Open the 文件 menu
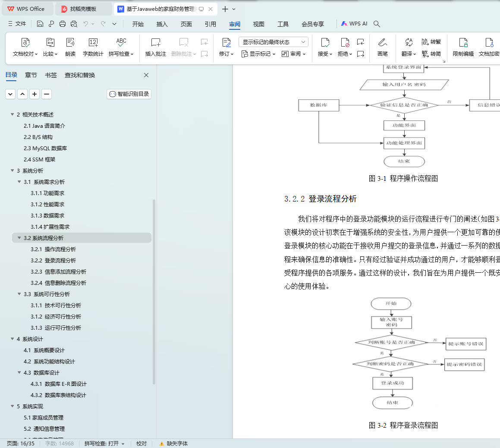The height and width of the screenshot is (448, 500). (17, 24)
